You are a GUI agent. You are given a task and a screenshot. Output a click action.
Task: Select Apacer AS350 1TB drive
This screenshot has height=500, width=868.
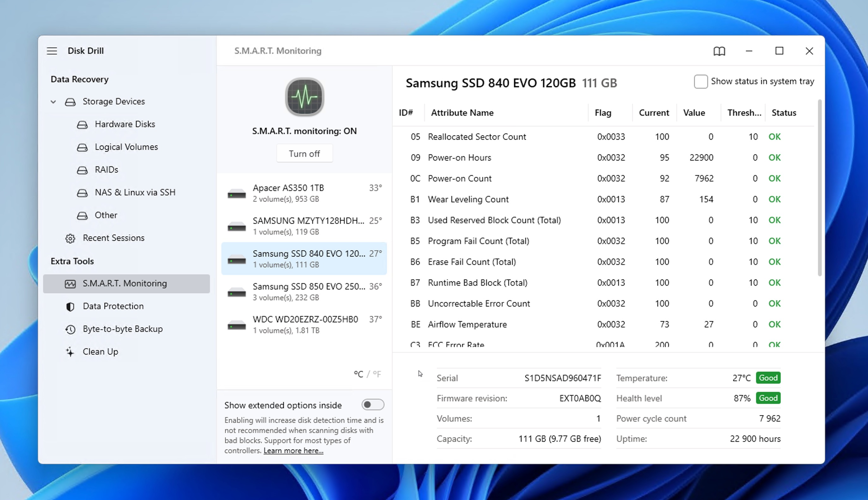point(304,193)
